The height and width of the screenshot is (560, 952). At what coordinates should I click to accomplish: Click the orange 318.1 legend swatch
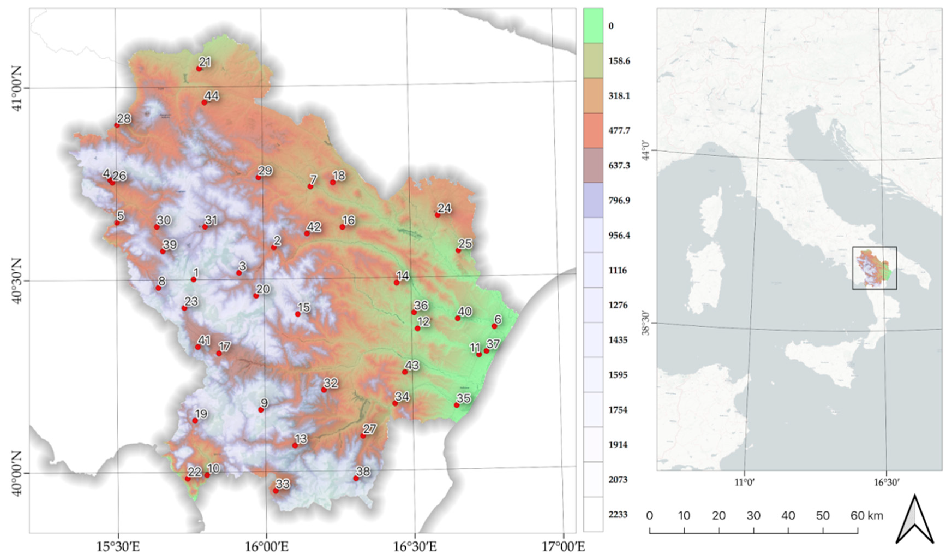point(593,95)
